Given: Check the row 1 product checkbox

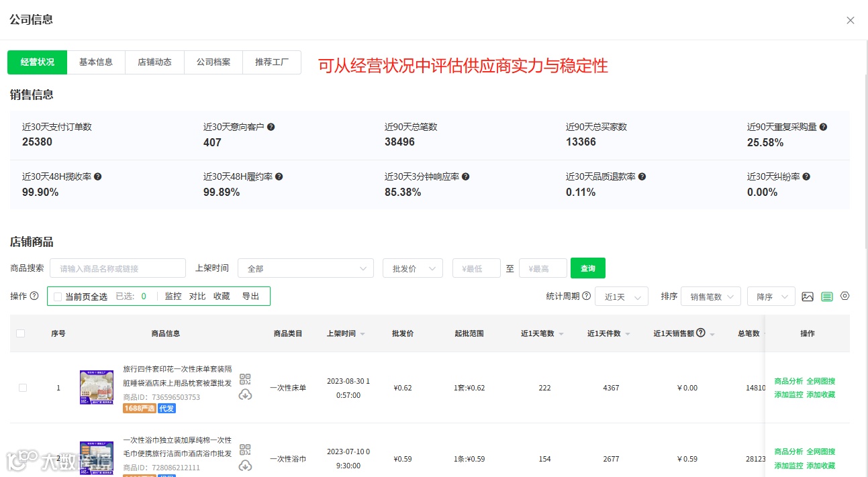Looking at the screenshot, I should click(23, 388).
